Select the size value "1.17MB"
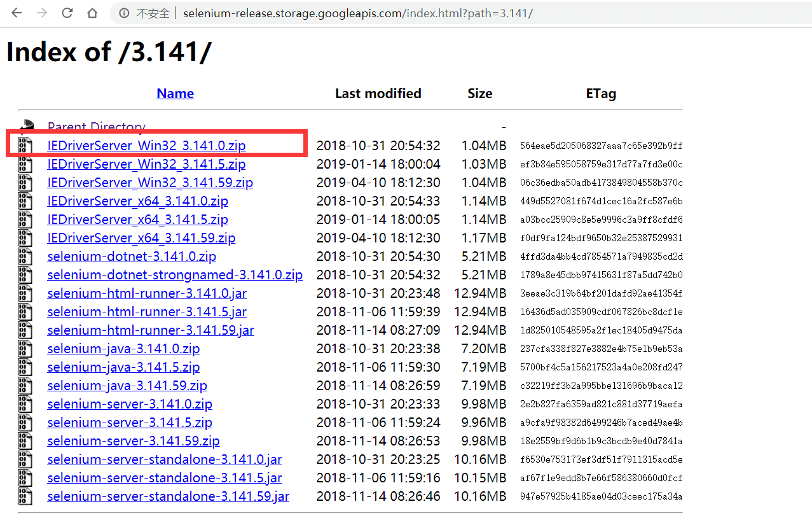The height and width of the screenshot is (518, 812). [x=484, y=238]
